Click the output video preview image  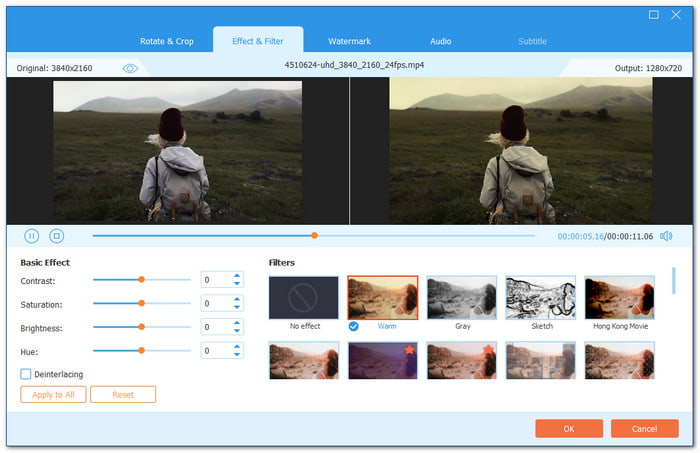pos(521,151)
